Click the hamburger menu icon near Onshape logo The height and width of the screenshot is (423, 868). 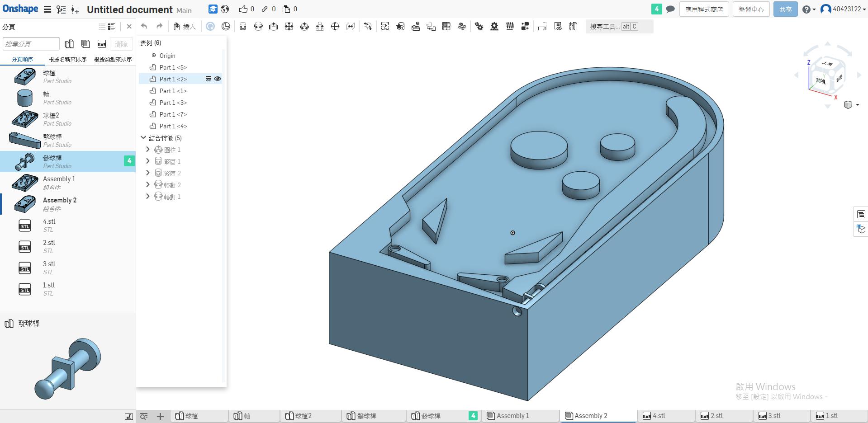(47, 9)
